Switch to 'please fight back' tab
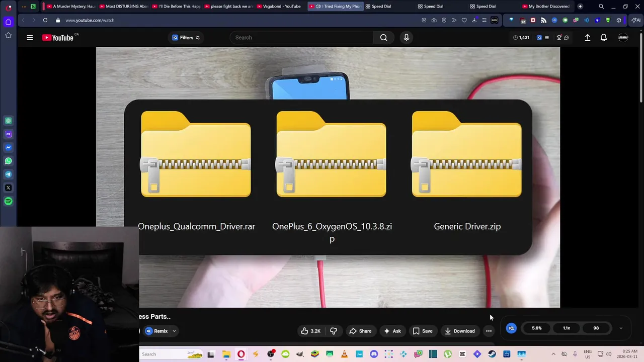 coord(228,7)
